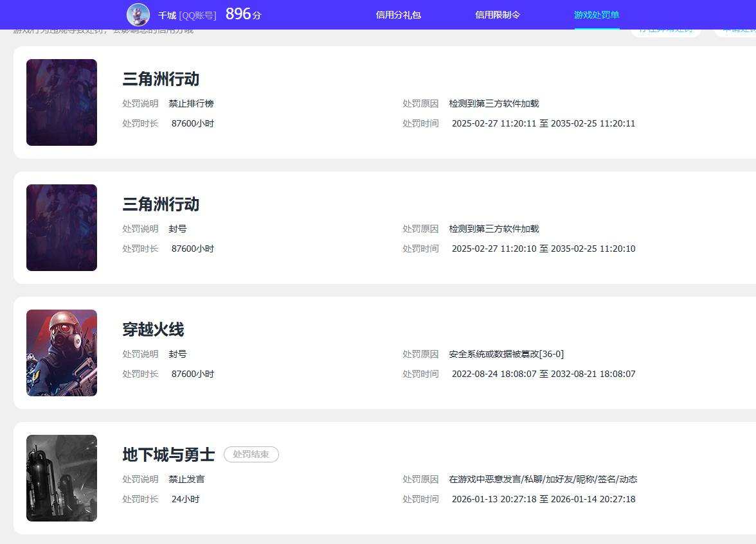756x544 pixels.
Task: Click the 地下城与勇士 game cover thumbnail
Action: [62, 478]
